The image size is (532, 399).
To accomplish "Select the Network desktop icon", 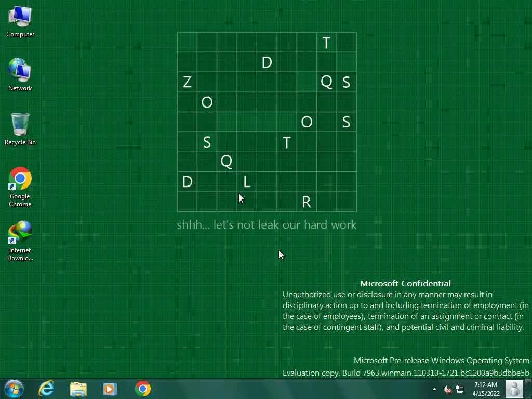I will coord(20,75).
